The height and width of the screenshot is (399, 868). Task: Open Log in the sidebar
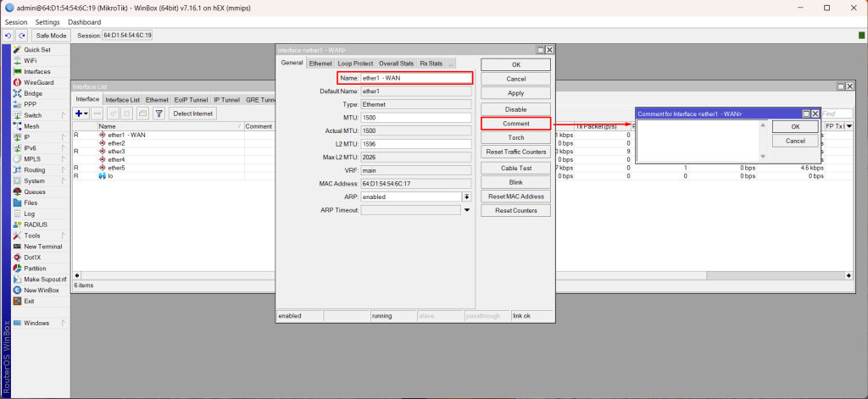(30, 213)
